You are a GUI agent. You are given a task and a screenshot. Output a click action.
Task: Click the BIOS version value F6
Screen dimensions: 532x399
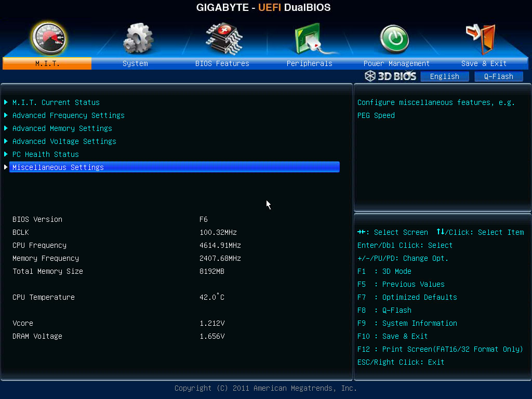tap(204, 219)
